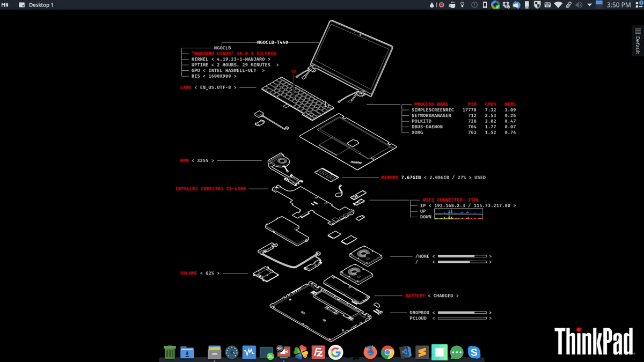Click the INTEL(R) CORE(TM) I5-4300 label

click(211, 189)
